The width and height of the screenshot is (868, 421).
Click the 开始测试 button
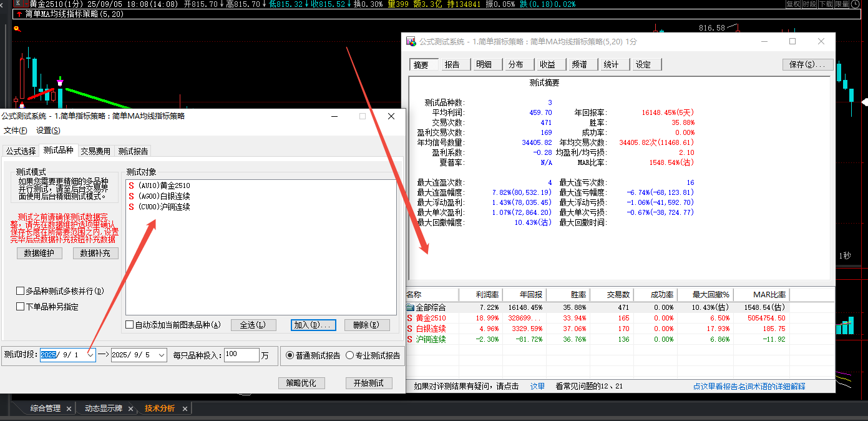click(x=369, y=383)
